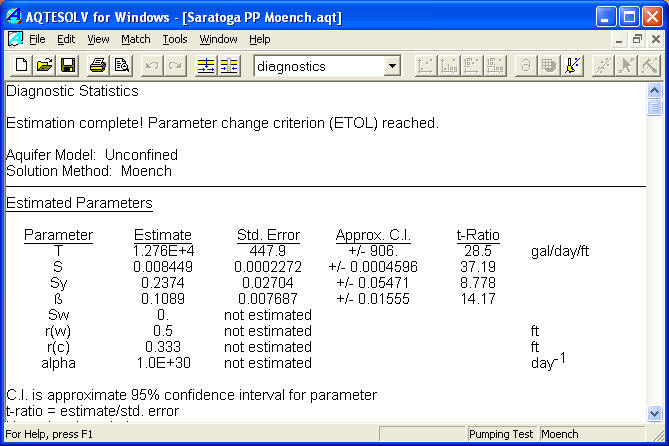Minimize the inner document window

click(619, 40)
